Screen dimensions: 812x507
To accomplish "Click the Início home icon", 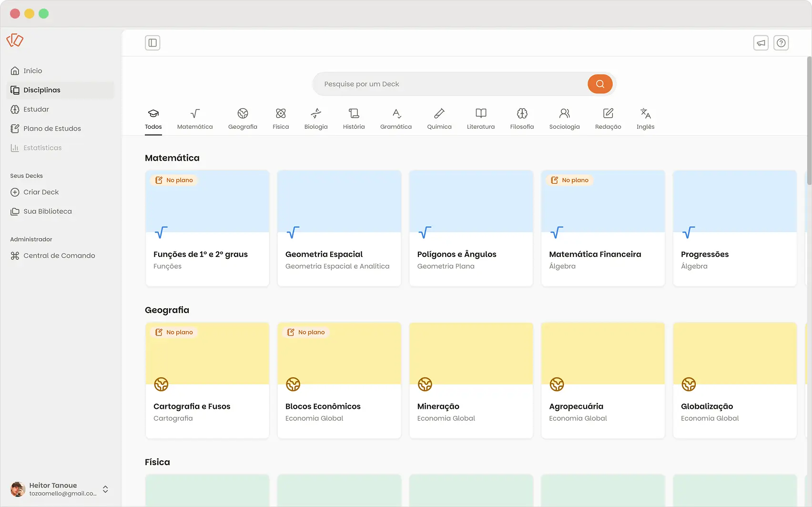I will point(15,71).
